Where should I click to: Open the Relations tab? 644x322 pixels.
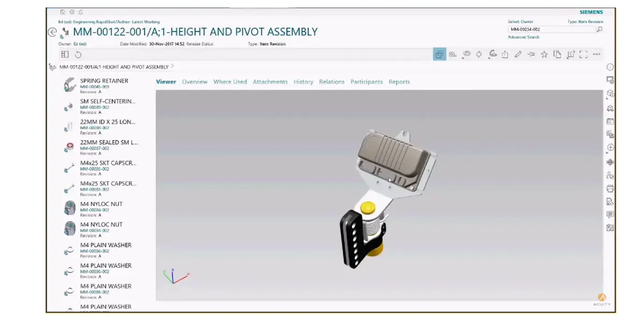click(332, 82)
